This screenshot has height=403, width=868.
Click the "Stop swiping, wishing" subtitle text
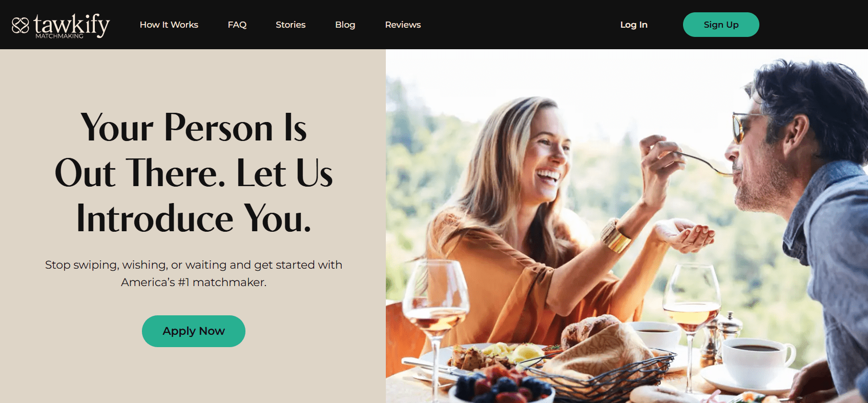(x=194, y=273)
